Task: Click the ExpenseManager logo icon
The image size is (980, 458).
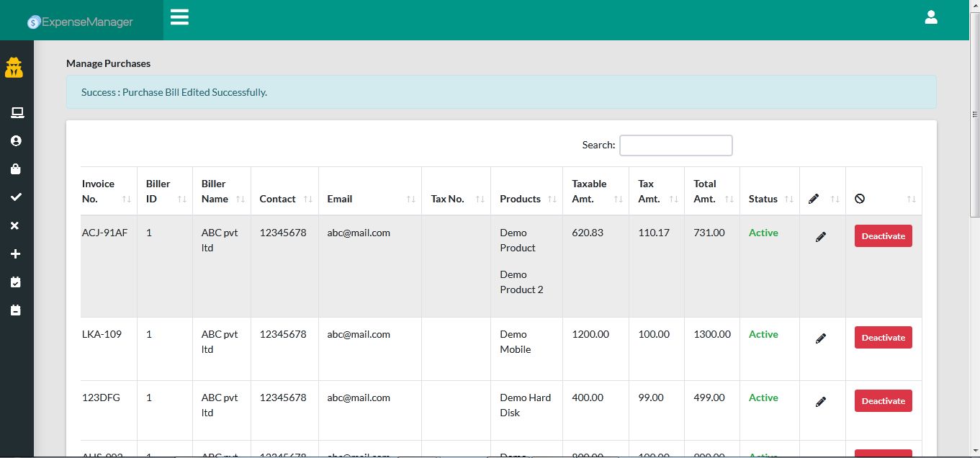Action: (34, 22)
